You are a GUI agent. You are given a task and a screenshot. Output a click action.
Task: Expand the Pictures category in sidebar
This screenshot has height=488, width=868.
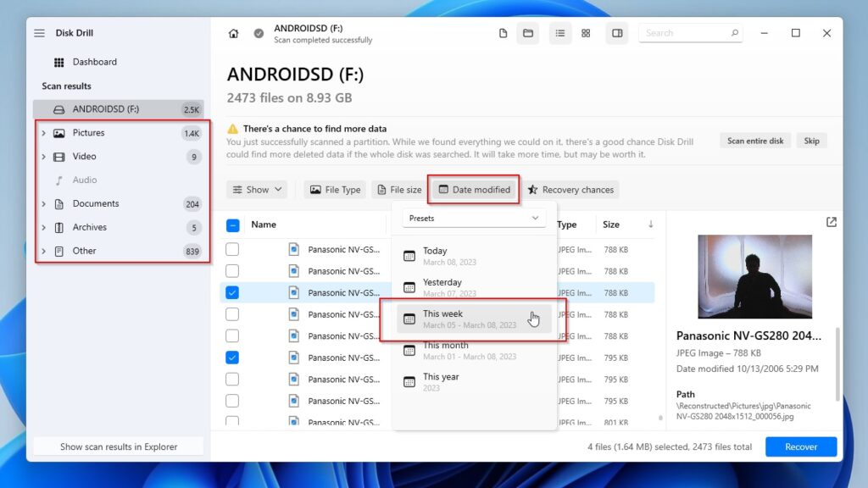(x=44, y=133)
